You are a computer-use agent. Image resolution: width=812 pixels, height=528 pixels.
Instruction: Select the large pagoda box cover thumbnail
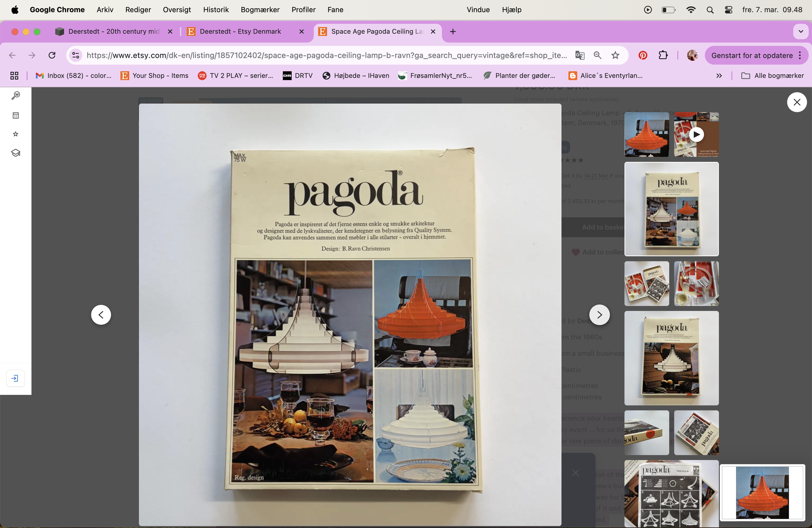click(x=671, y=209)
